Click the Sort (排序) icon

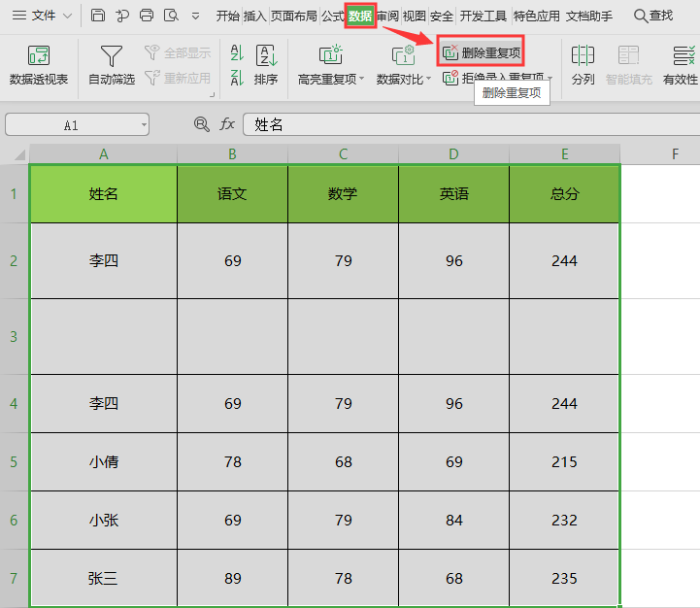tap(266, 56)
